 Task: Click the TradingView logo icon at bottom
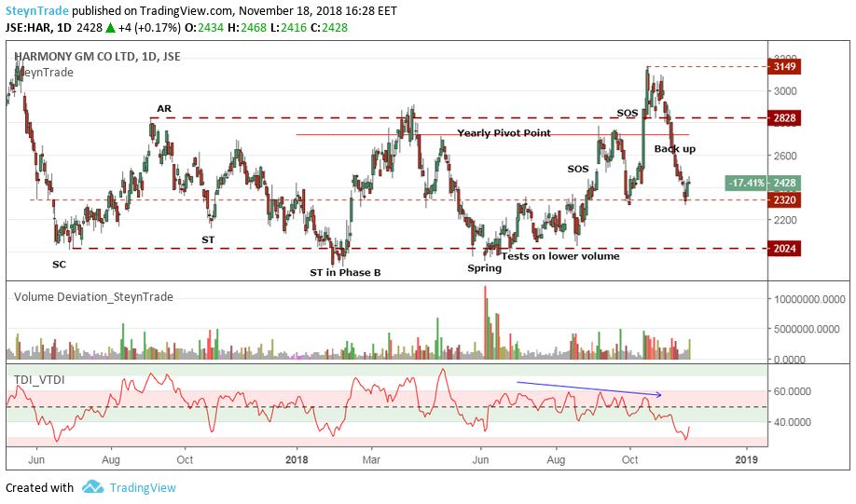[x=93, y=487]
